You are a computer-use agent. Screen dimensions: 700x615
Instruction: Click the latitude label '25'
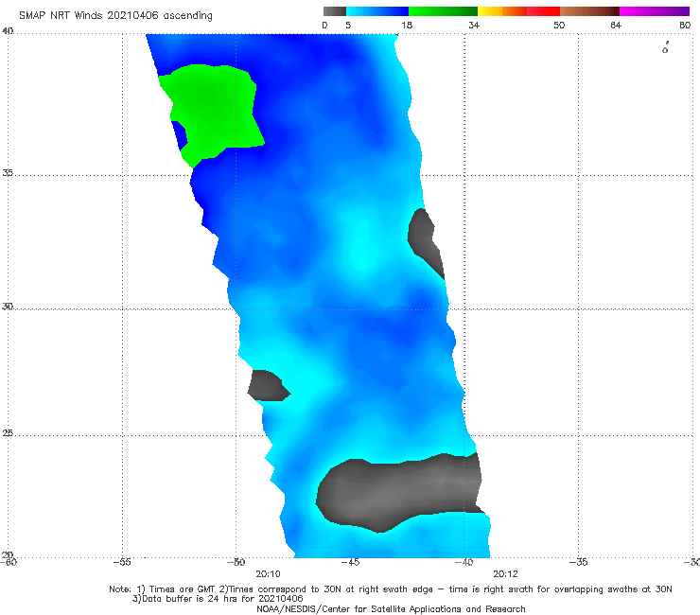click(x=8, y=433)
